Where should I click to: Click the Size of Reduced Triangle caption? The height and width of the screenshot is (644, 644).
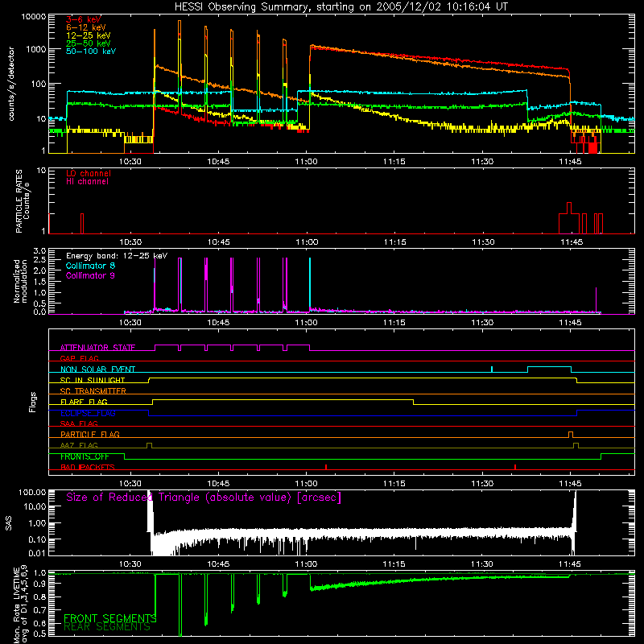204,497
